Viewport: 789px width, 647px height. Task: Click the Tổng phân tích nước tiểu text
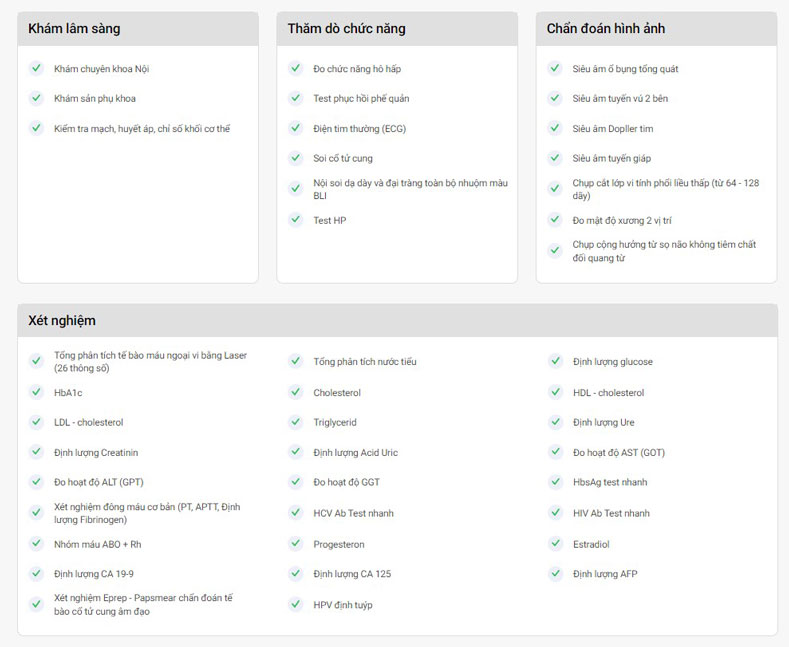tap(365, 362)
